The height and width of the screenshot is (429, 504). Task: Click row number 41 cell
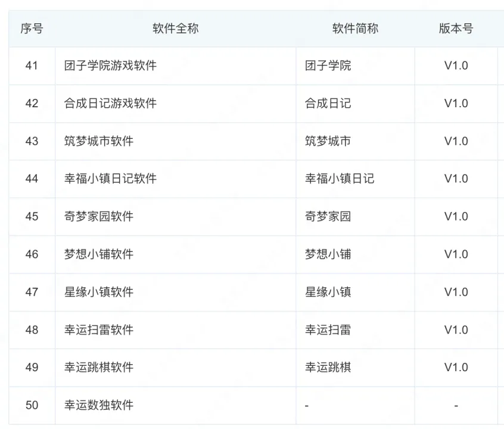(32, 66)
